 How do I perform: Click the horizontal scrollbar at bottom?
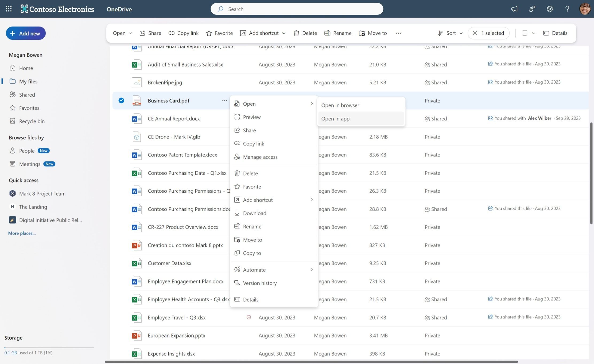coord(311,362)
